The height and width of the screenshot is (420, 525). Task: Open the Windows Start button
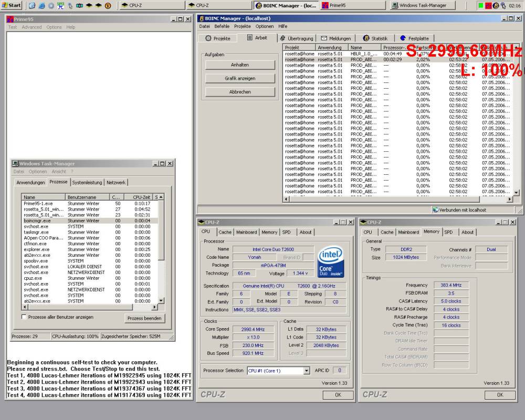click(11, 5)
